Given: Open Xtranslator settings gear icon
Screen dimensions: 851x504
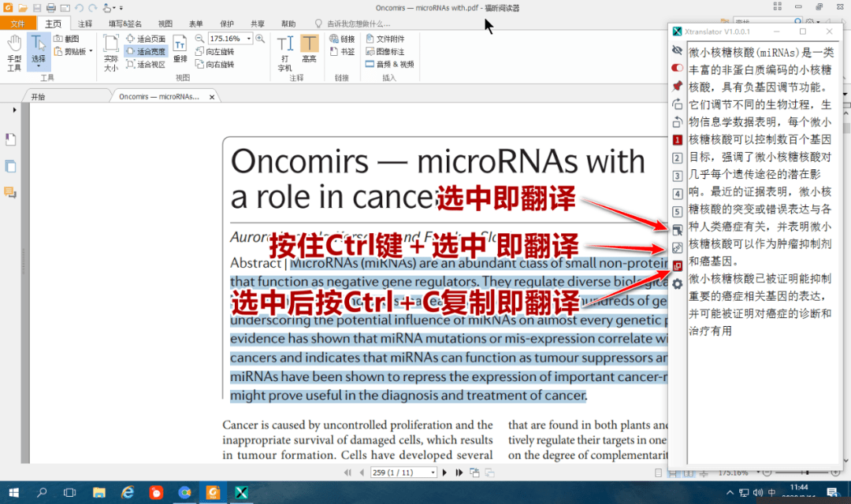Looking at the screenshot, I should pyautogui.click(x=677, y=283).
